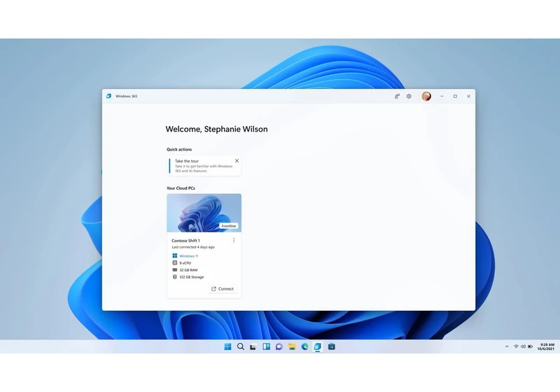Screen dimensions: 560x392
Task: Open Task View on the taskbar
Action: tap(253, 346)
